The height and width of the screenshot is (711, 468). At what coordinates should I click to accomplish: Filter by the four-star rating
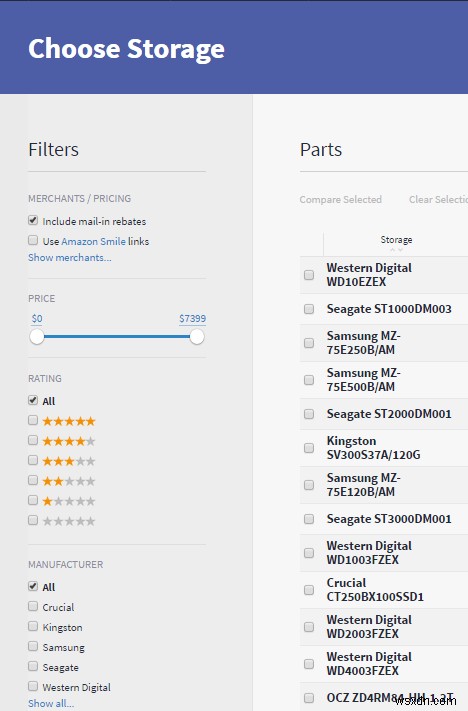tap(33, 440)
